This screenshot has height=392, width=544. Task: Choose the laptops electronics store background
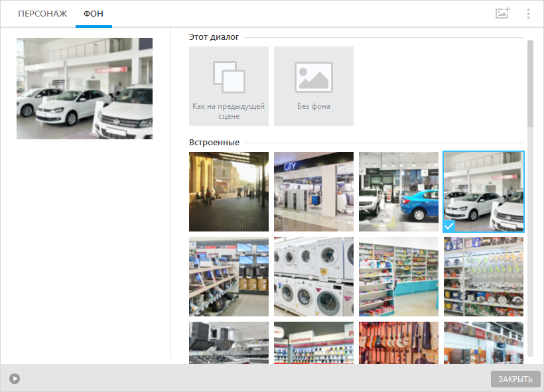coord(229,277)
